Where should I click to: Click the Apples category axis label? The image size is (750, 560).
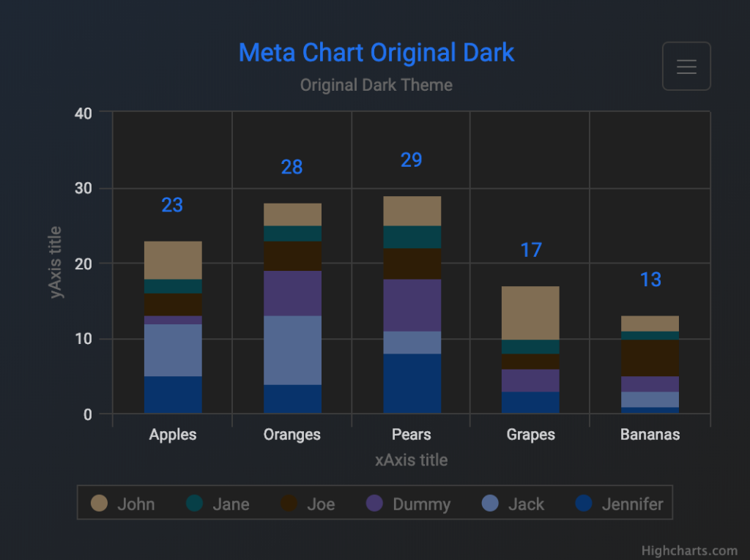point(173,434)
